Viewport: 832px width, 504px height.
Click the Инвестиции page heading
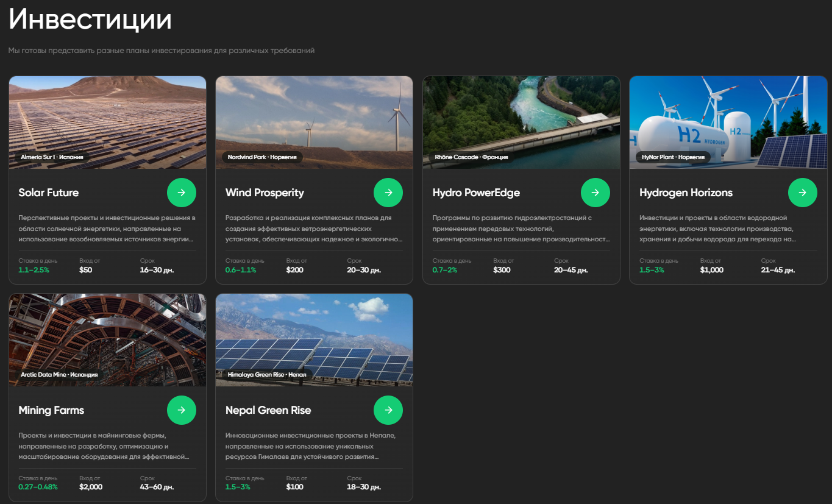(90, 20)
